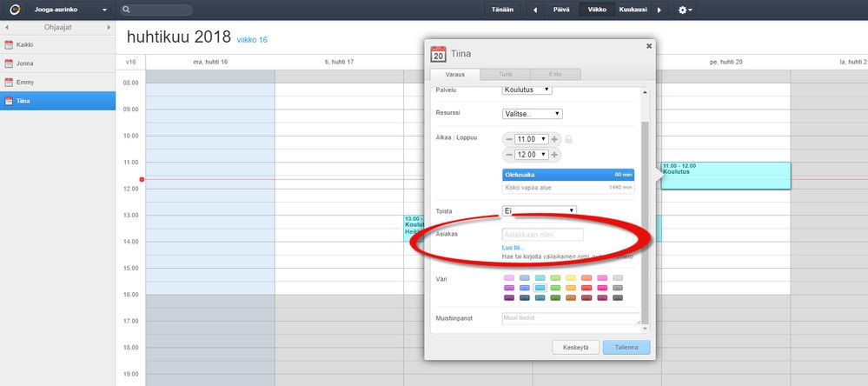868x386 pixels.
Task: Click the ma, huhti 16 day header
Action: pyautogui.click(x=210, y=62)
